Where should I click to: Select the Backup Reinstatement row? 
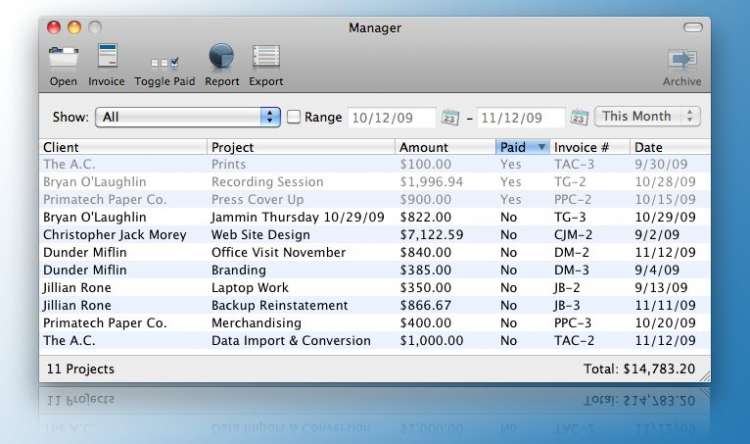coord(375,305)
